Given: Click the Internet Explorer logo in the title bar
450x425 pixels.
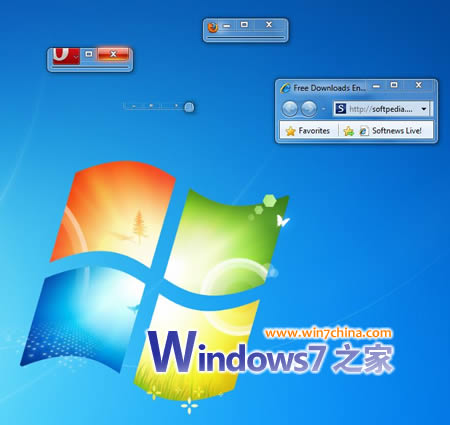Looking at the screenshot, I should tap(285, 88).
